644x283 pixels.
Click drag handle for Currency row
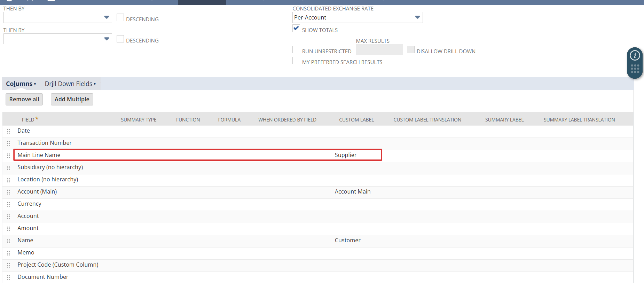tap(9, 204)
